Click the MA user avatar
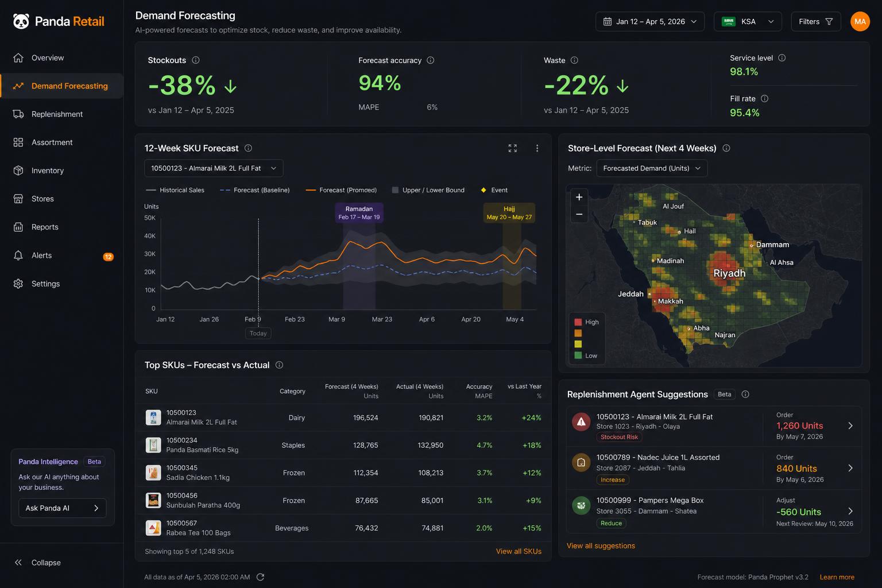This screenshot has height=588, width=882. pos(860,22)
